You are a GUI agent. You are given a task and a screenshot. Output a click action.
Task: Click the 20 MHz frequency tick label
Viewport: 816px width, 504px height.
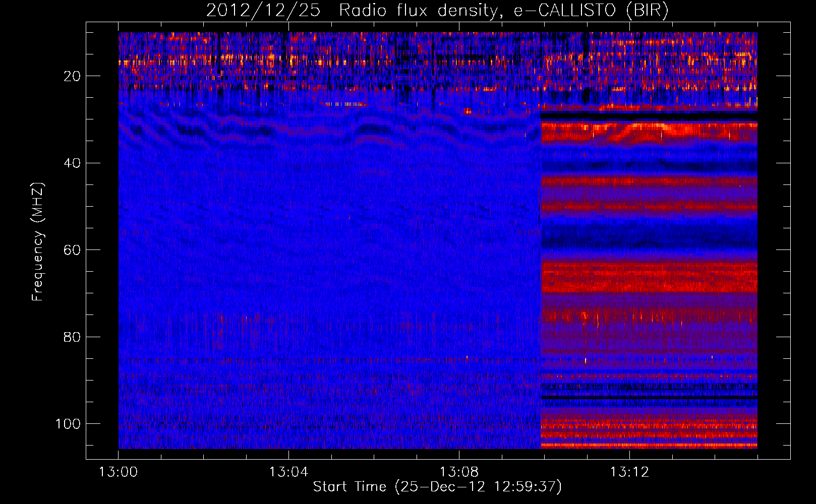(73, 76)
